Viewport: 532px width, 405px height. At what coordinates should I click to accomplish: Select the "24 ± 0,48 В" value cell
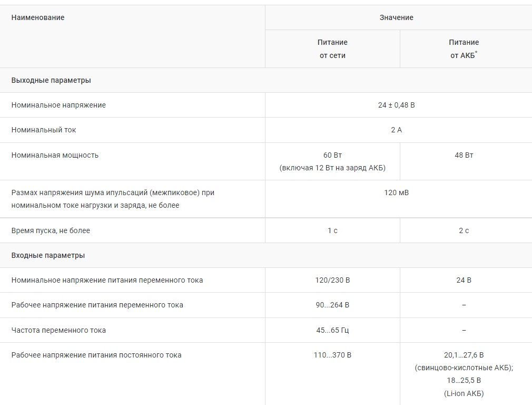(x=396, y=105)
